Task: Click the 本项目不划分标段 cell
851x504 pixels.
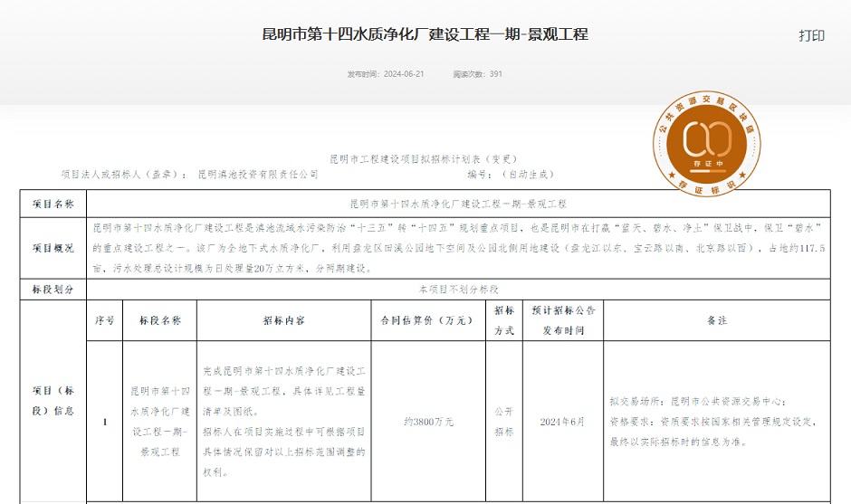Action: point(458,290)
